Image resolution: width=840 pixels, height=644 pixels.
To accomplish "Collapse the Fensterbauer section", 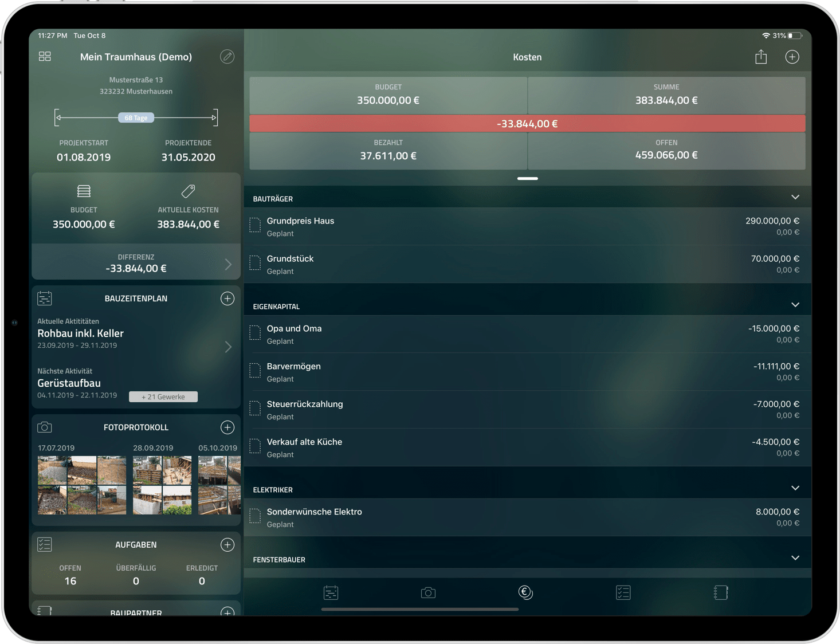I will coord(795,559).
